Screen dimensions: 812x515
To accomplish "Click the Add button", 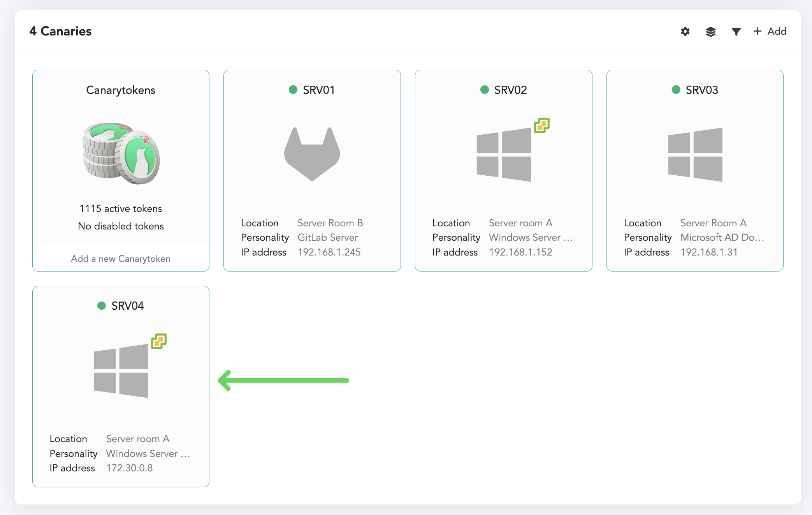I will pyautogui.click(x=770, y=31).
